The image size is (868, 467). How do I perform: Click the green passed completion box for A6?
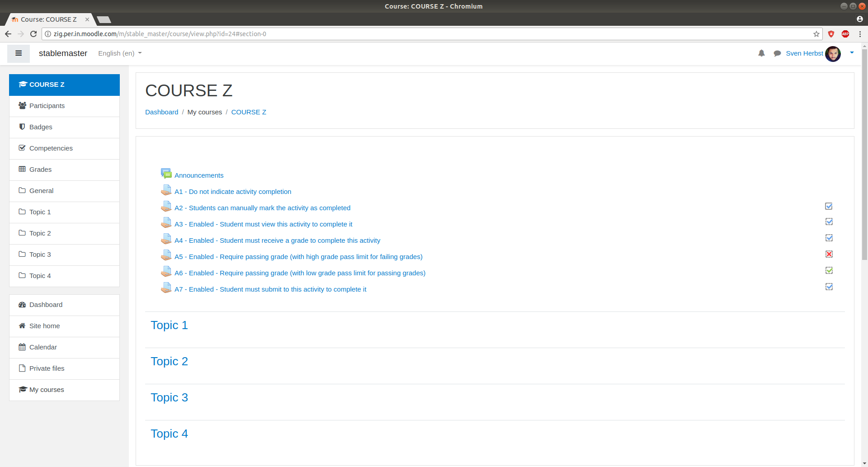829,270
